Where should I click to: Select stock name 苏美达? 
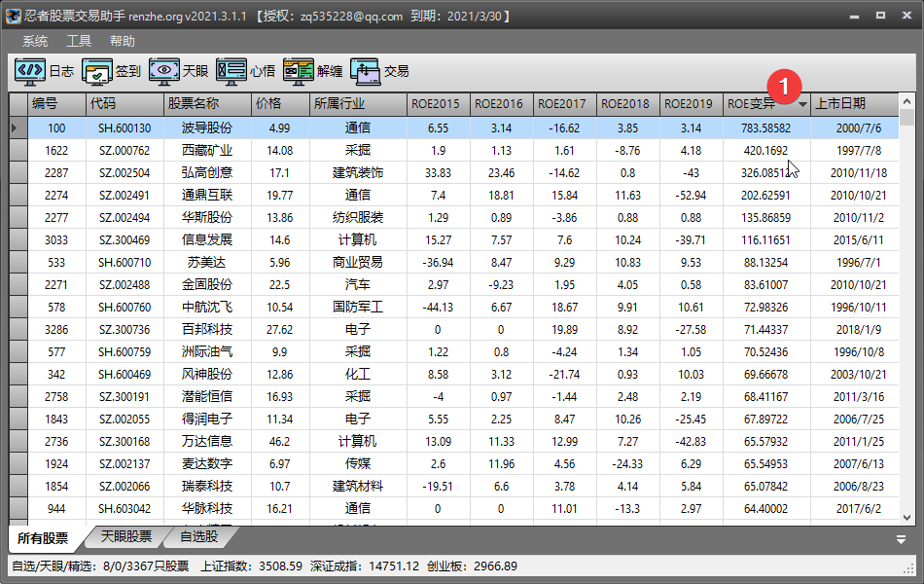207,263
